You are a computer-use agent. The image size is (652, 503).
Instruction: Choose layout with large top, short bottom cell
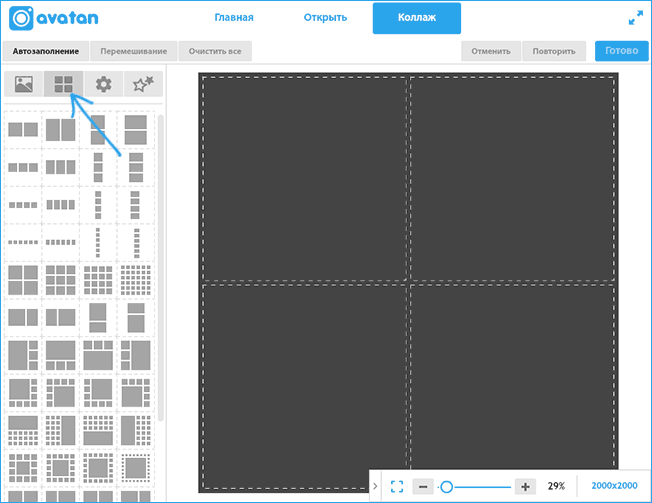tap(98, 318)
